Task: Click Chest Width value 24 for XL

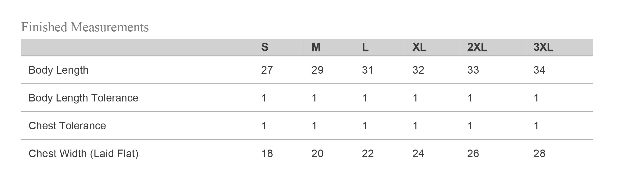Action: 418,154
